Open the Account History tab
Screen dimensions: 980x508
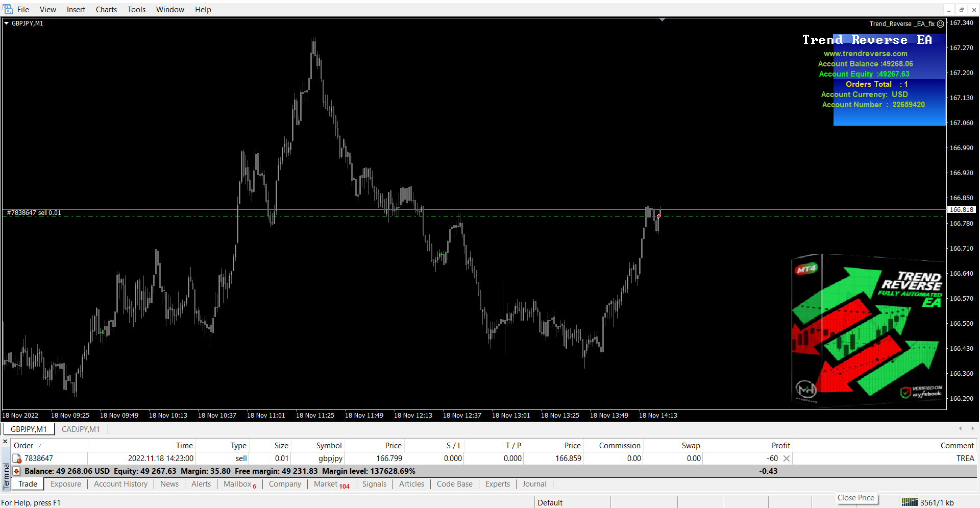[120, 484]
